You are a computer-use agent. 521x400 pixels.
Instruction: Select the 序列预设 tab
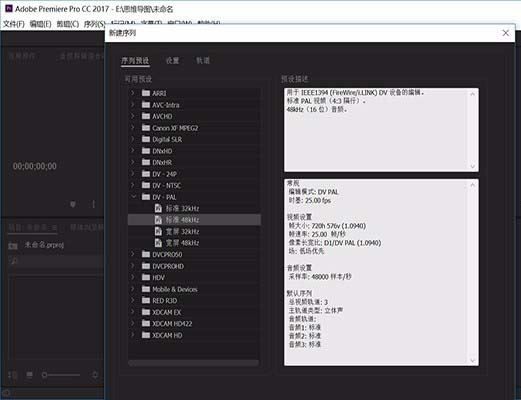[135, 60]
